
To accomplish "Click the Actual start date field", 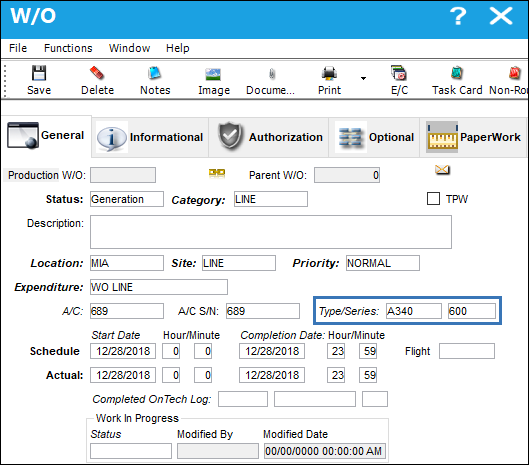I will (x=123, y=375).
